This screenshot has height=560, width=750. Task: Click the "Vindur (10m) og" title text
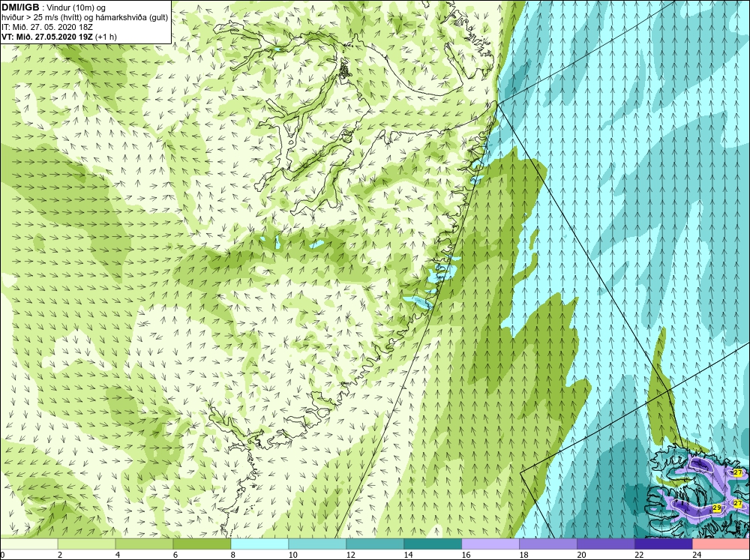point(76,7)
